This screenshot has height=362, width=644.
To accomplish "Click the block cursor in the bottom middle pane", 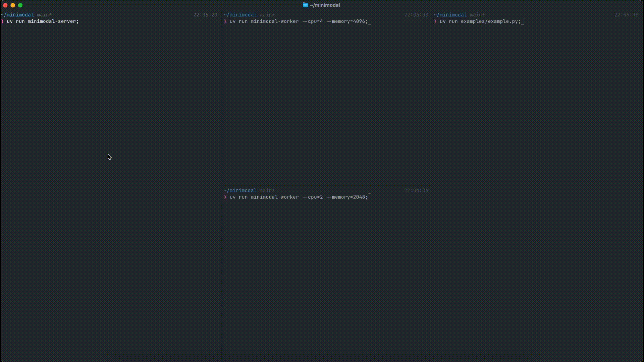I will pyautogui.click(x=369, y=197).
